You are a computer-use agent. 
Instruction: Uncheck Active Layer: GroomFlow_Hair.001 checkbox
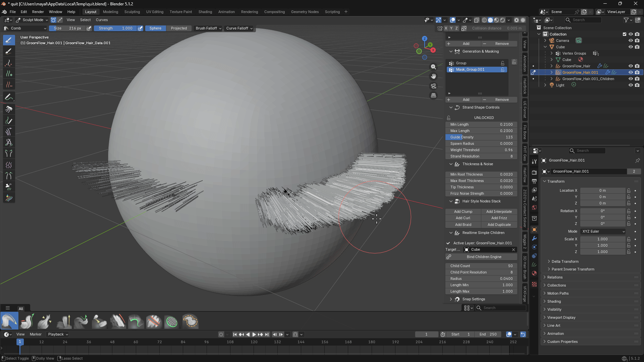coord(448,243)
